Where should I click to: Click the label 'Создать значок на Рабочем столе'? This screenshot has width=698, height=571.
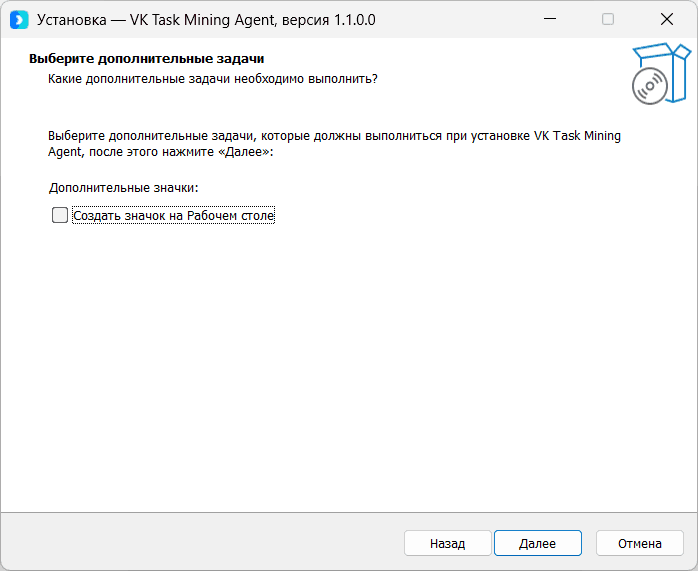(x=174, y=216)
